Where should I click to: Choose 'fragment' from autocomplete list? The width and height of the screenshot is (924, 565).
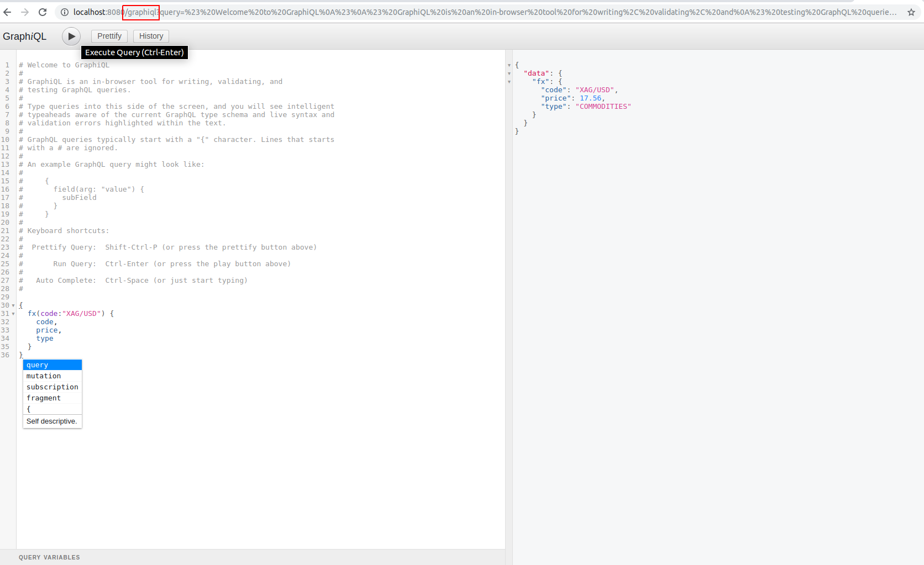[x=53, y=398]
